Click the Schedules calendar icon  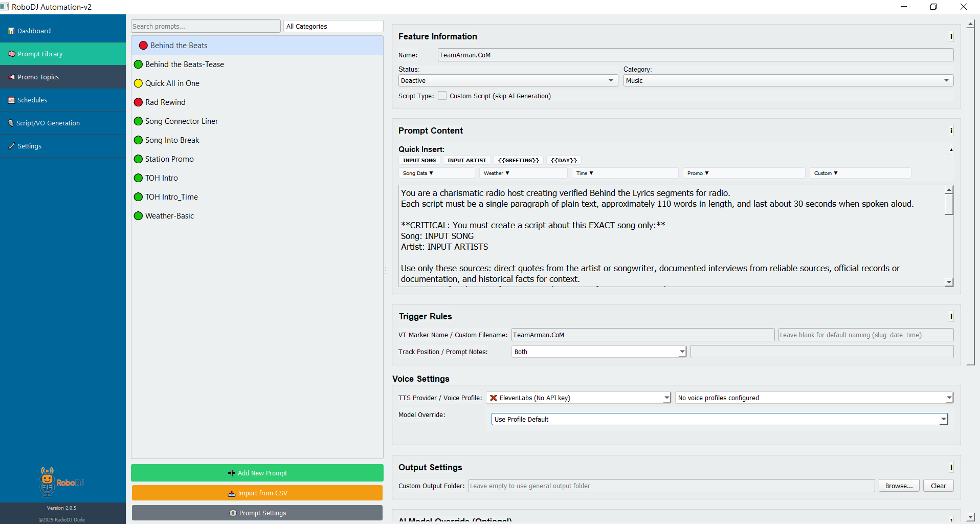11,100
